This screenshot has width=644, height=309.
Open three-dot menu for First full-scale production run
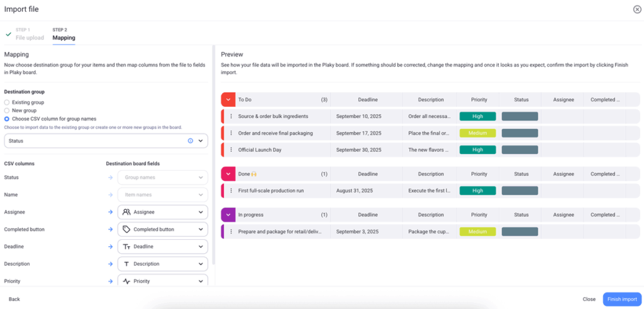click(231, 190)
